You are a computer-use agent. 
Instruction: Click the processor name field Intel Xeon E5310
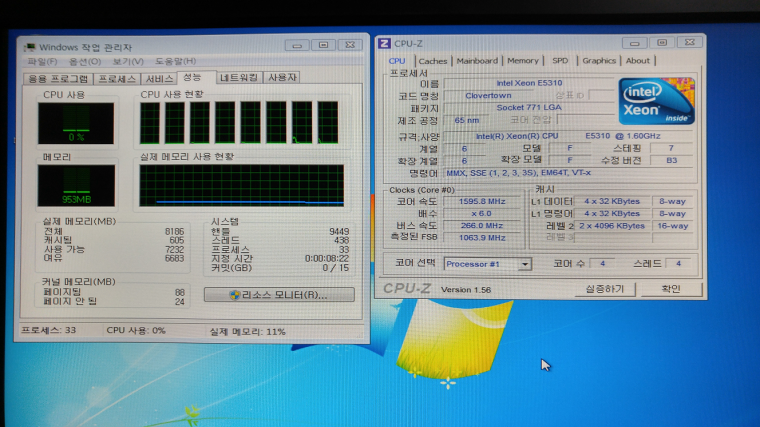529,83
